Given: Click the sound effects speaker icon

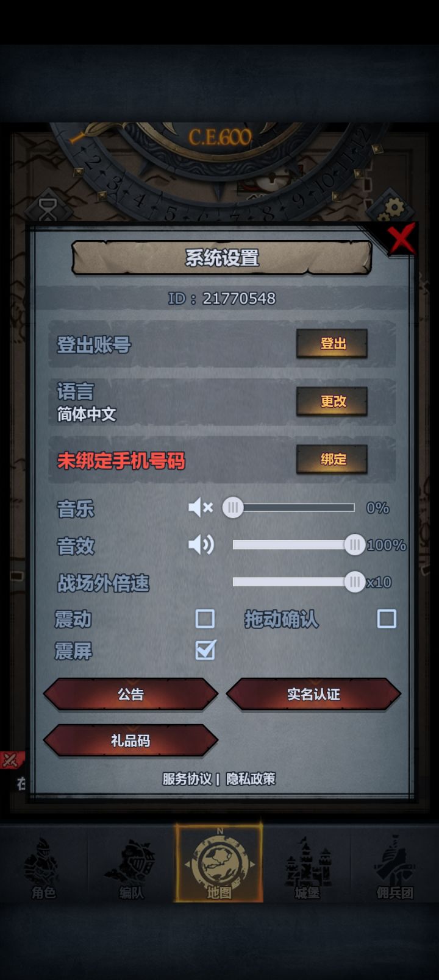Looking at the screenshot, I should tap(201, 544).
